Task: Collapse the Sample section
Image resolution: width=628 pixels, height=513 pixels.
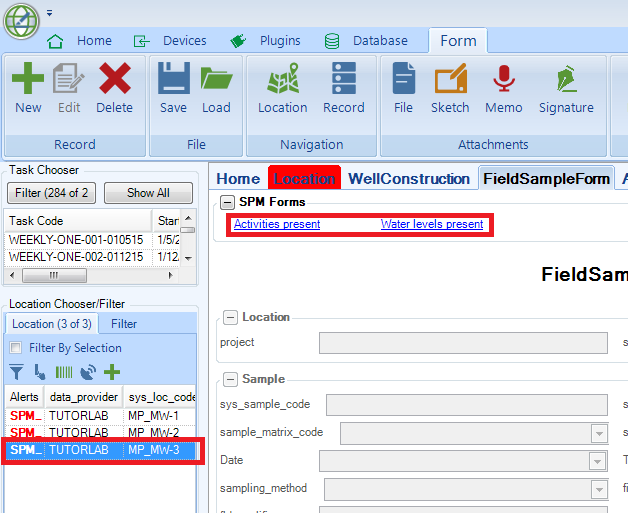Action: coord(230,380)
